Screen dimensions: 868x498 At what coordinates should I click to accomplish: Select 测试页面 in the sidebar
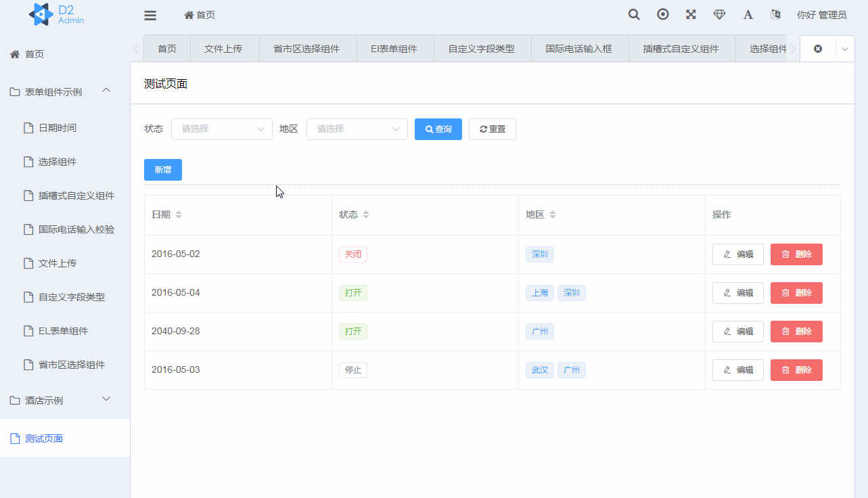(65, 438)
